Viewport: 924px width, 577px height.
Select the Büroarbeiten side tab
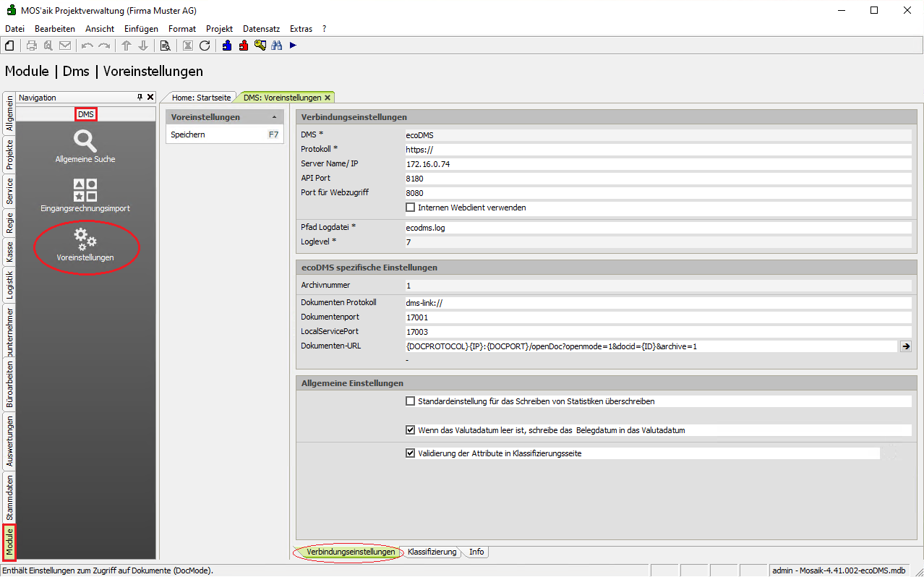click(x=9, y=384)
